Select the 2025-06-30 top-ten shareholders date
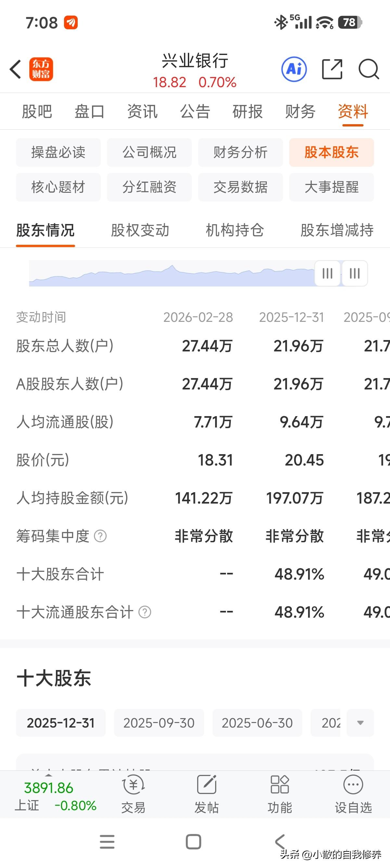This screenshot has width=390, height=868. coord(257,723)
